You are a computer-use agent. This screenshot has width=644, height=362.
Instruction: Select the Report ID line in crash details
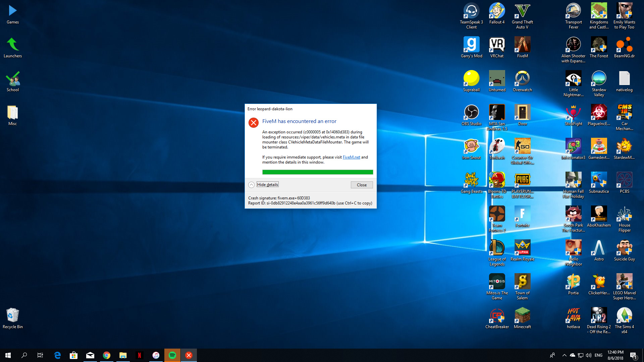pos(310,203)
